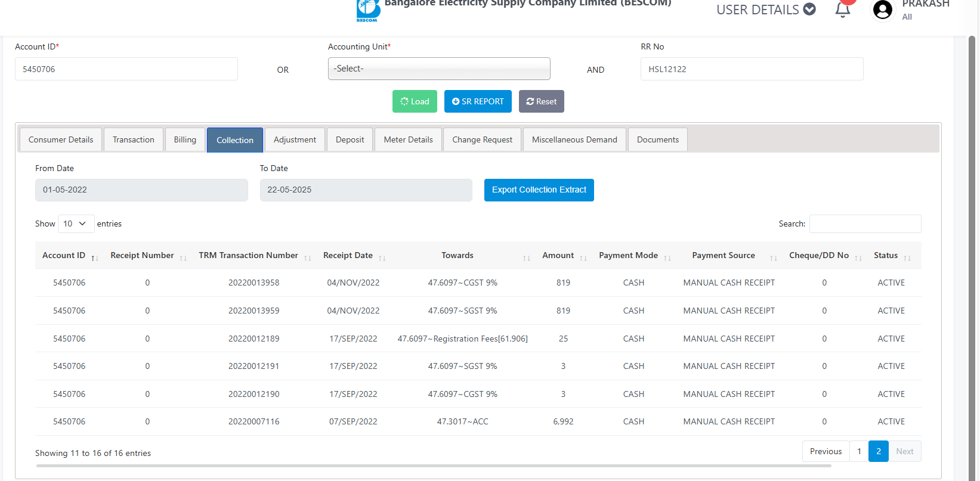Sort by Account ID column arrows
Screen dimensions: 980x481
95,258
